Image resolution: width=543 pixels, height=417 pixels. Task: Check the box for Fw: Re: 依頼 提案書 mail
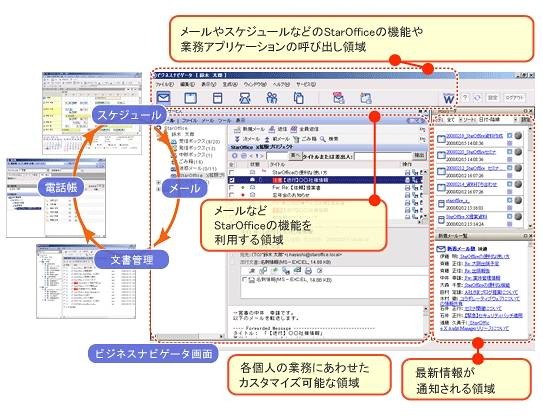(232, 188)
